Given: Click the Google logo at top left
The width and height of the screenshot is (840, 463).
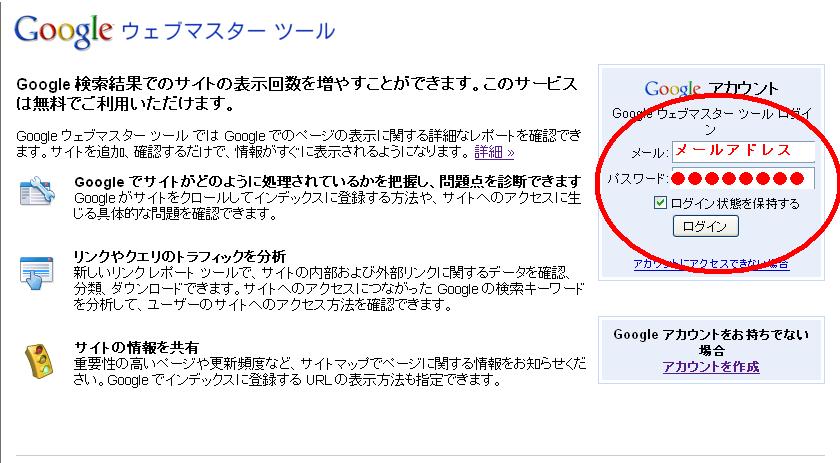Looking at the screenshot, I should tap(63, 32).
